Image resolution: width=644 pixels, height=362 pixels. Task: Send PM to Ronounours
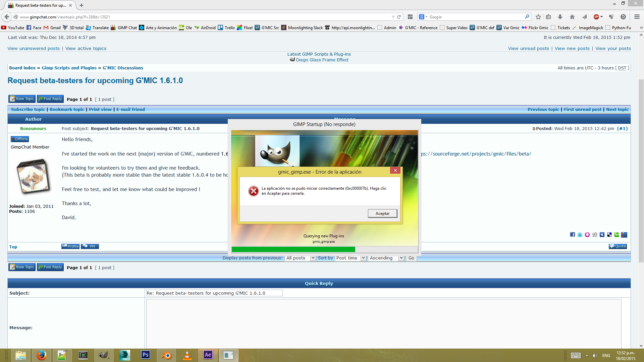[90, 246]
